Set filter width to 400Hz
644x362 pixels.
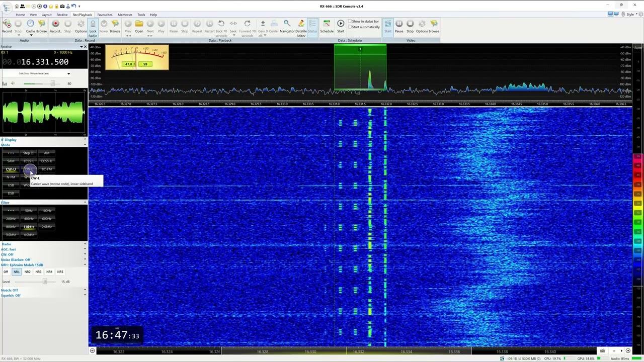pos(29,219)
